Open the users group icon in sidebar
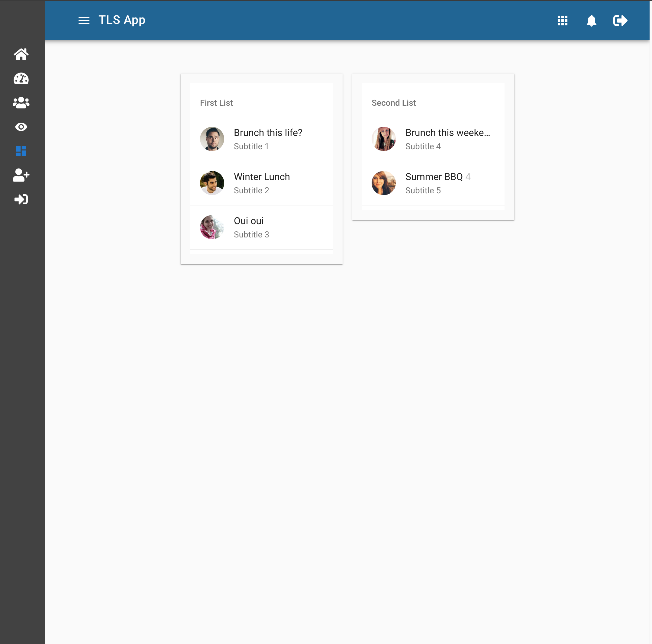 click(21, 103)
